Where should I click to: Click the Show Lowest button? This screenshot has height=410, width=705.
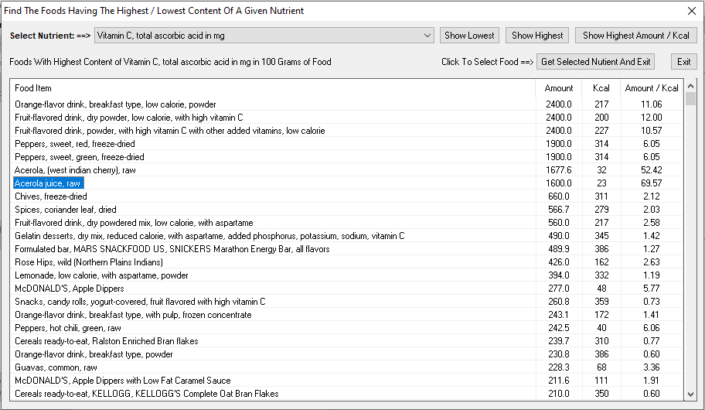(x=469, y=36)
